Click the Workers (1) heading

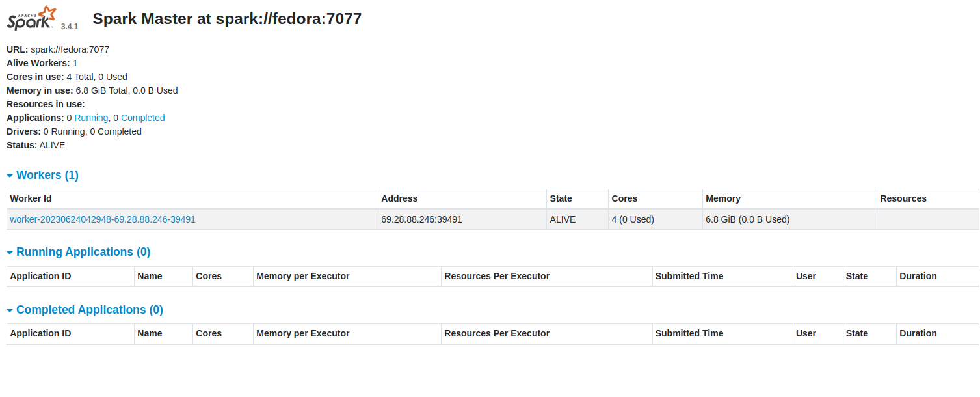(x=47, y=175)
